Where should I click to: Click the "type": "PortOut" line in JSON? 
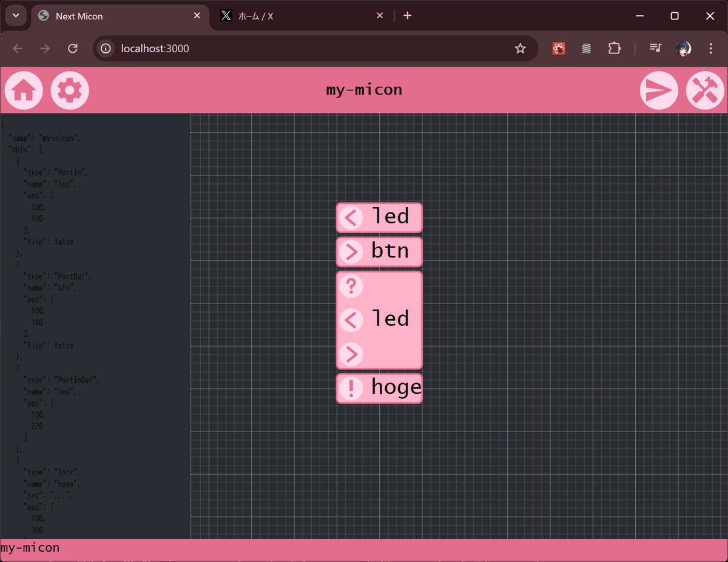coord(57,276)
